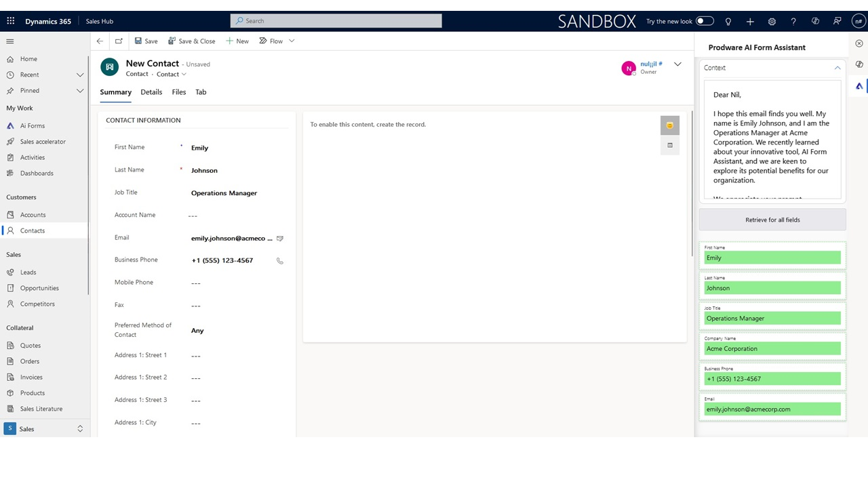Click AI assistant Company Name Acme Corporation

point(772,348)
